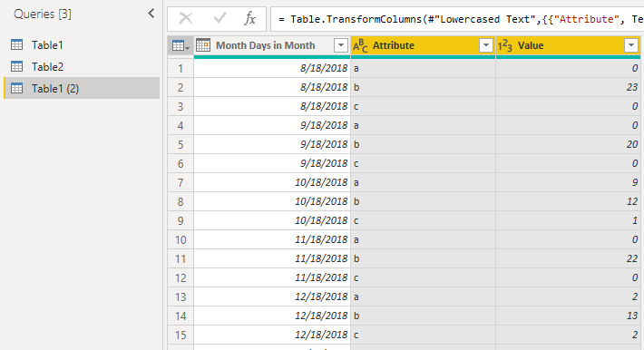Open the Attribute column filter dropdown
This screenshot has width=644, height=350.
[486, 45]
